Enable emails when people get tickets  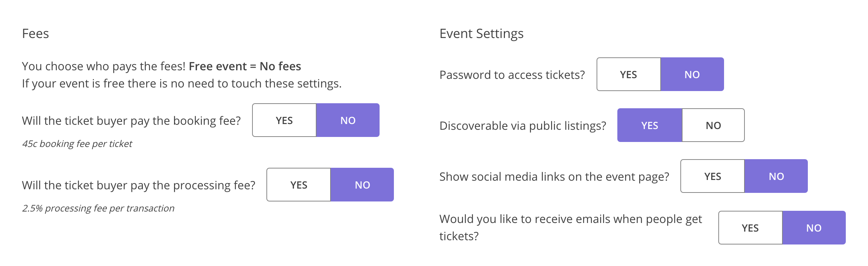(x=750, y=227)
